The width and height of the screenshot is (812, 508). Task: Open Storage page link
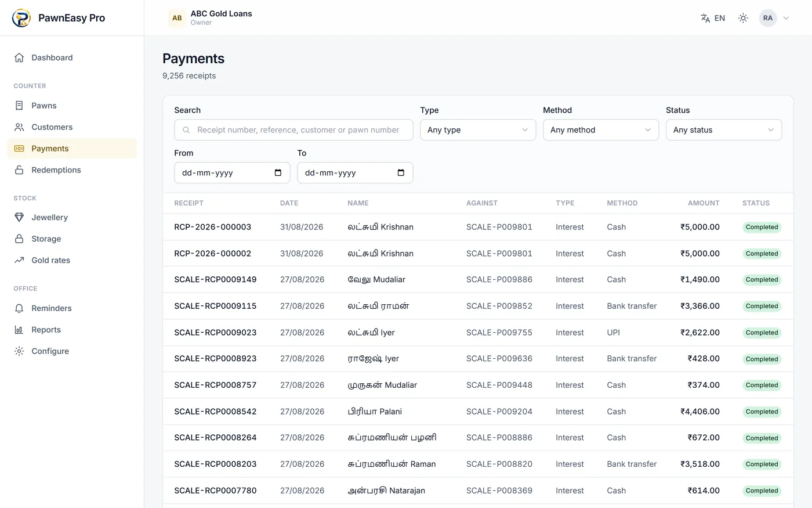point(72,239)
